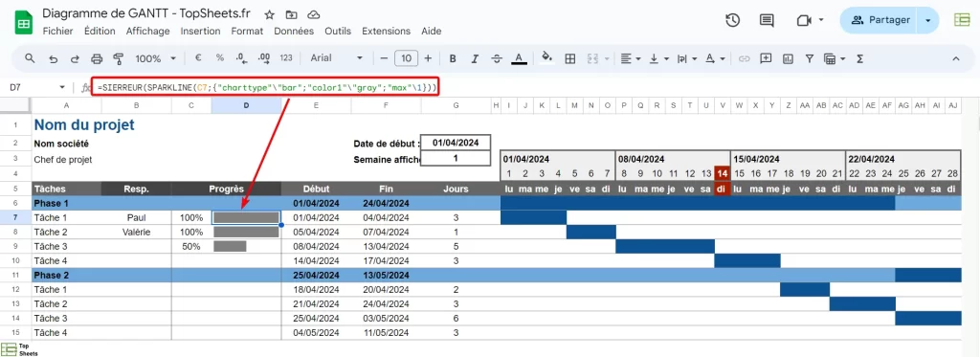980x357 pixels.
Task: Open the fill color bucket
Action: pyautogui.click(x=546, y=58)
